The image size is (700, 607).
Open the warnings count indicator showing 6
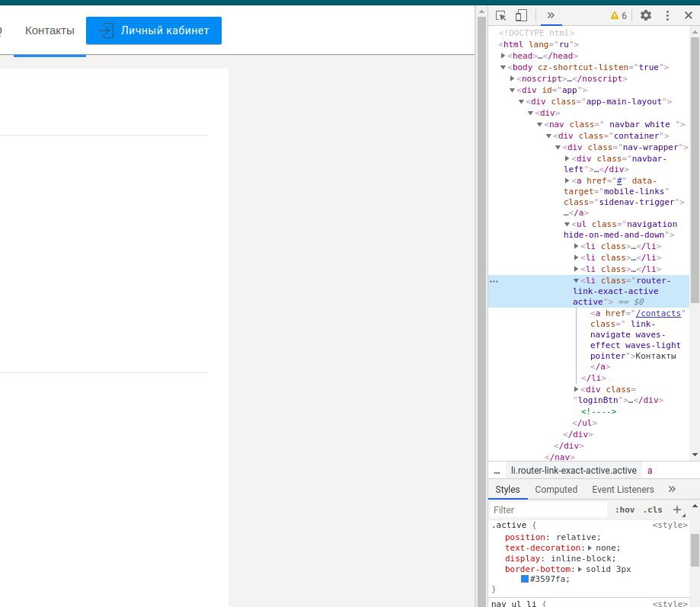(618, 16)
